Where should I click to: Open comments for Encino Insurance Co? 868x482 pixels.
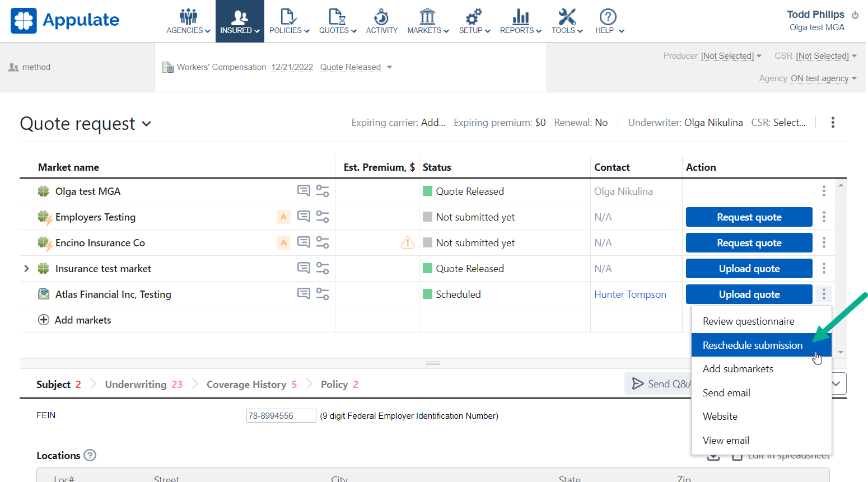point(304,242)
